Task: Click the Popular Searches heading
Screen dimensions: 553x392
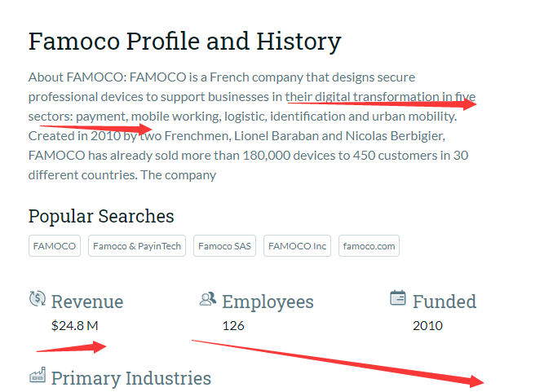Action: 101,216
